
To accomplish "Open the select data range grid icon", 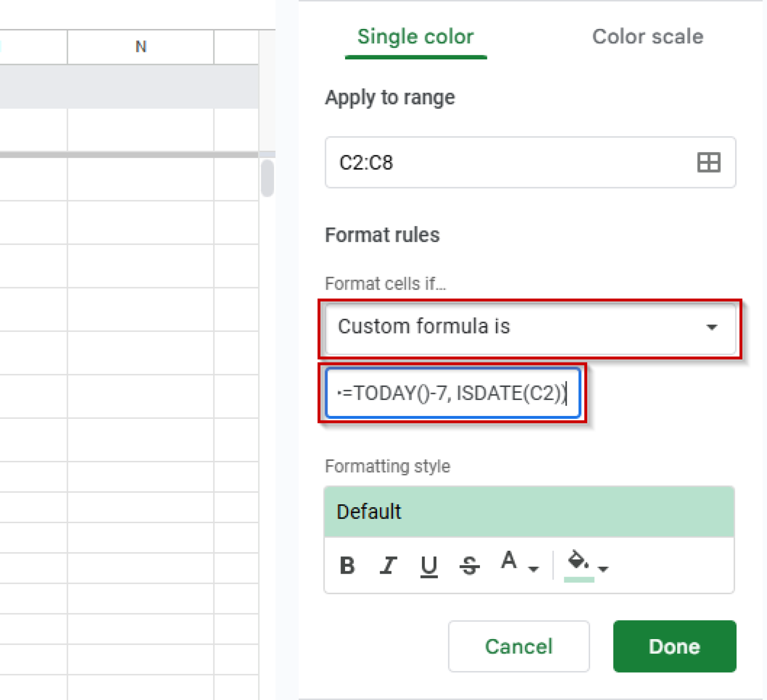I will [709, 162].
